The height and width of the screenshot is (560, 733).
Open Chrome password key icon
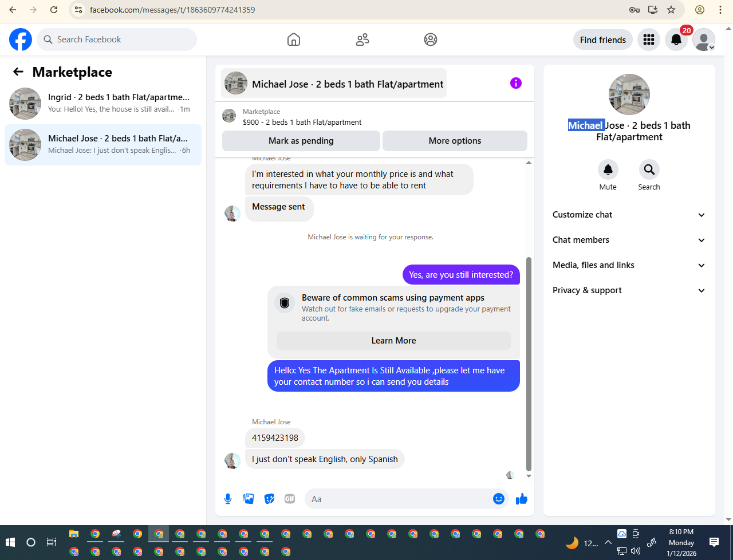click(x=634, y=10)
